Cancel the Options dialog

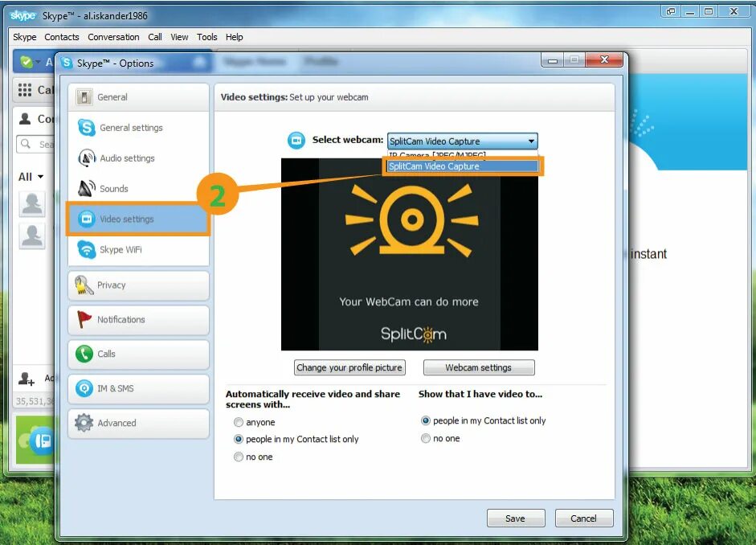click(x=584, y=518)
